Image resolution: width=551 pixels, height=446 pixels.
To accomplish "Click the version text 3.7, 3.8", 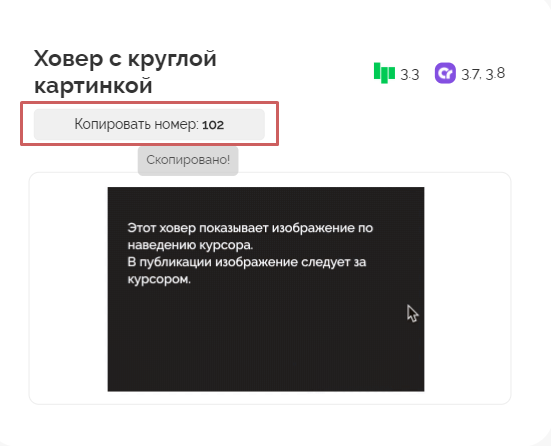I will coord(483,74).
